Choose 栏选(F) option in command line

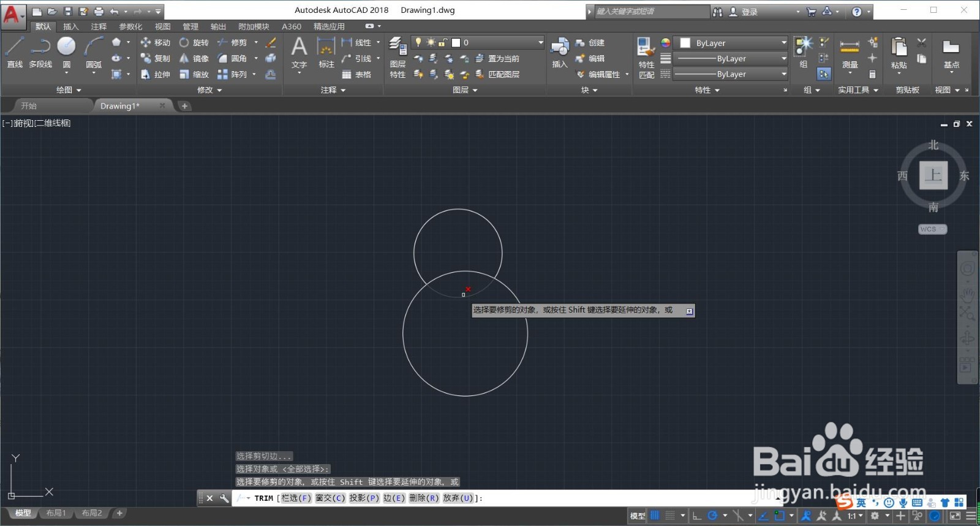tap(296, 498)
